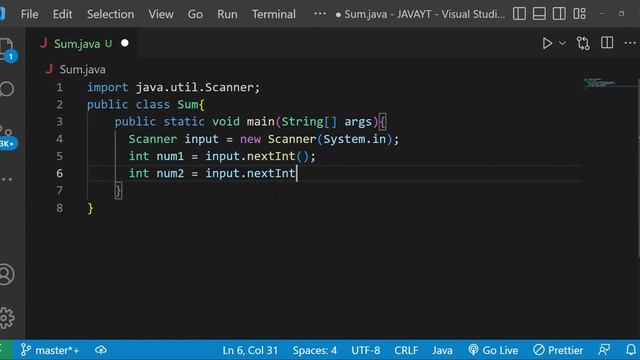
Task: Click publish to cloud sync icon
Action: 101,350
